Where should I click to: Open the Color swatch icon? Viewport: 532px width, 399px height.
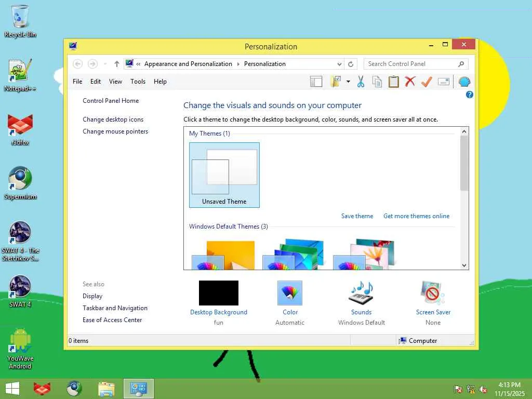coord(290,293)
